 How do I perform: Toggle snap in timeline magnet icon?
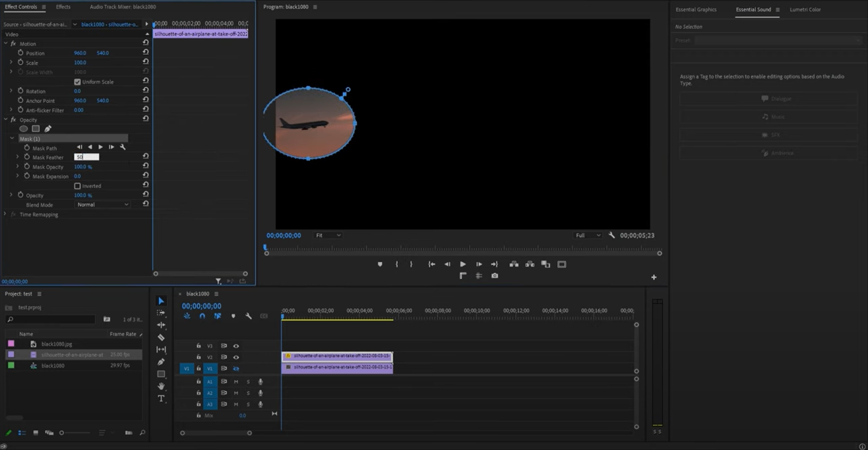coord(202,316)
